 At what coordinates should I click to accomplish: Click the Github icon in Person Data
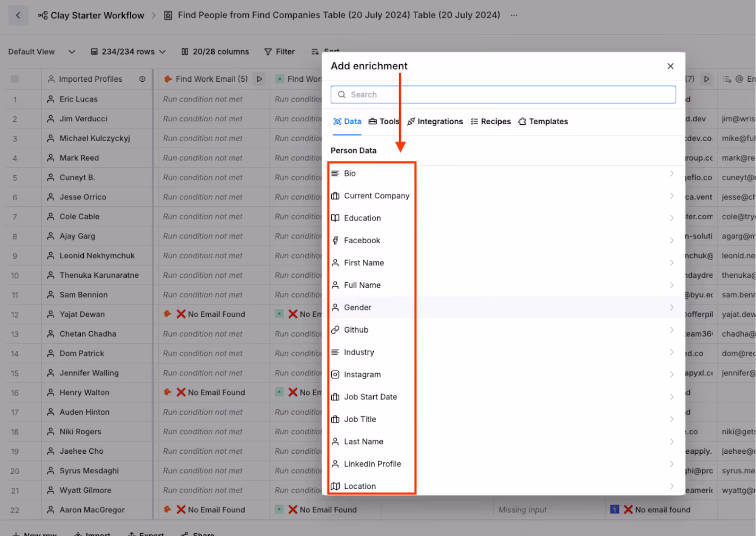pyautogui.click(x=335, y=330)
